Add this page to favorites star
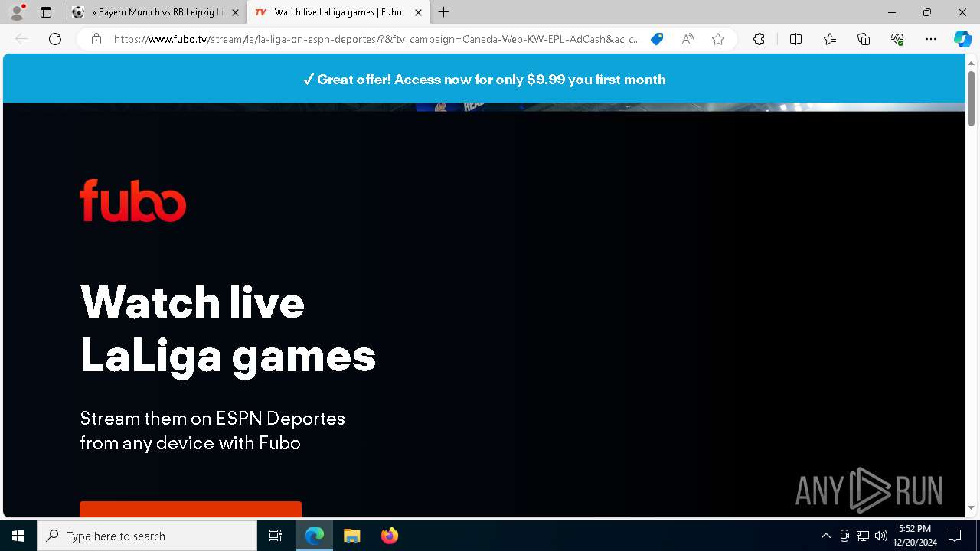This screenshot has height=551, width=980. [718, 39]
